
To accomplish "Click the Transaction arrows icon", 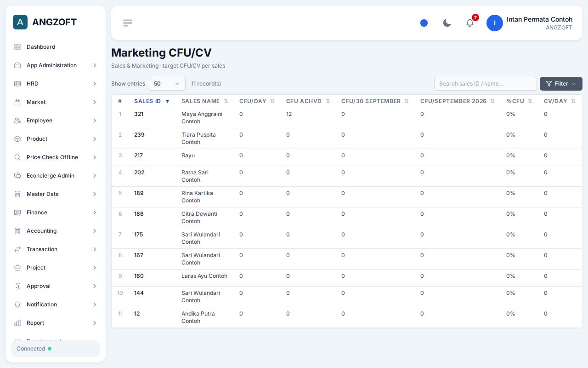I will 17,249.
